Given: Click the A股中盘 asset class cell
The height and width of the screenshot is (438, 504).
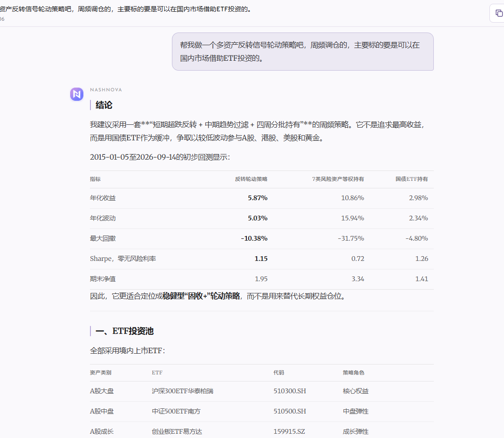Looking at the screenshot, I should (102, 411).
